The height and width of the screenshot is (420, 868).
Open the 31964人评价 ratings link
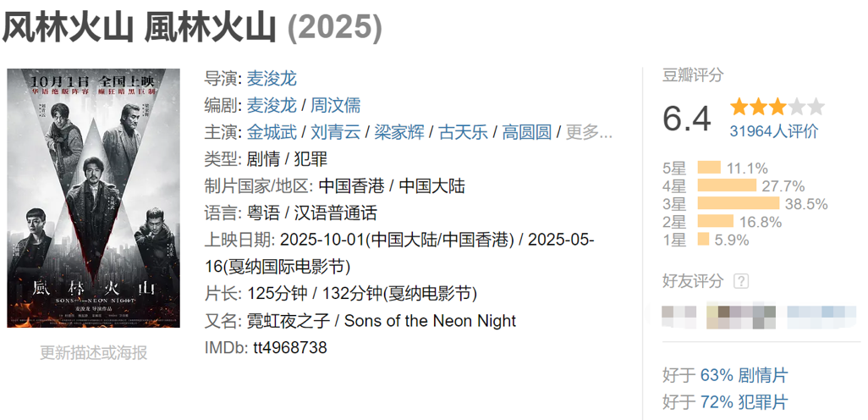click(774, 131)
